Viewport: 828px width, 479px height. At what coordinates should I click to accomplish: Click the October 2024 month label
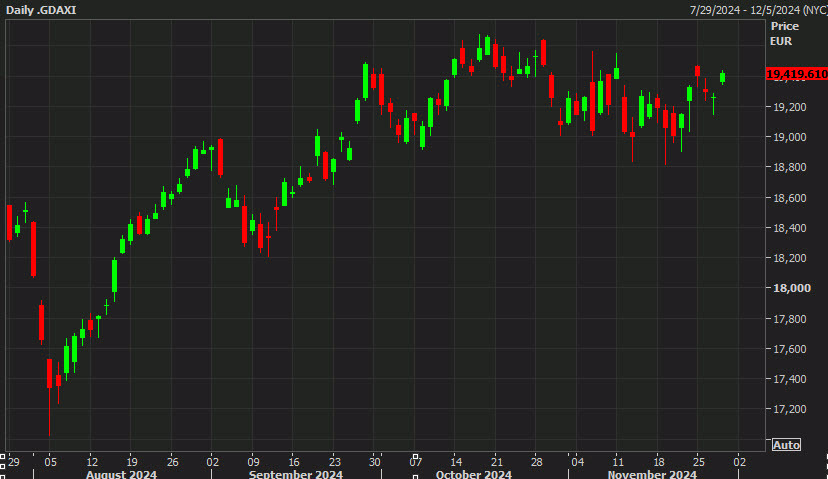474,474
